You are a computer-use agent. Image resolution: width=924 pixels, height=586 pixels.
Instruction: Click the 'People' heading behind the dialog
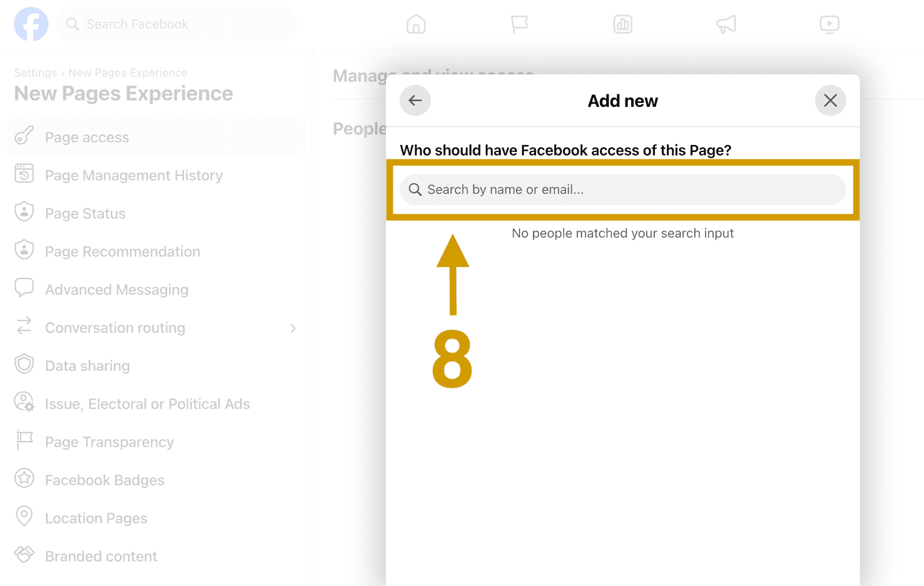[x=359, y=128]
